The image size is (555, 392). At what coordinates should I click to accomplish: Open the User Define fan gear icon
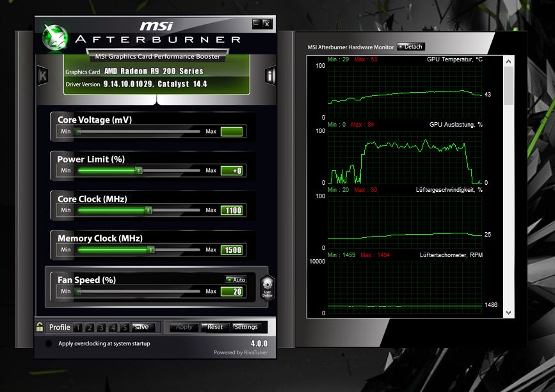coord(267,288)
